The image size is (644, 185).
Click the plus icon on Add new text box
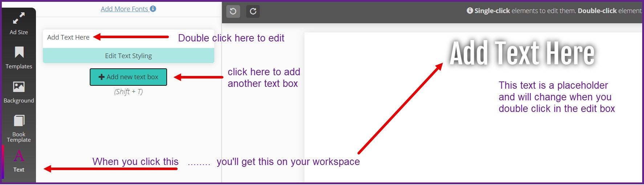pyautogui.click(x=102, y=77)
